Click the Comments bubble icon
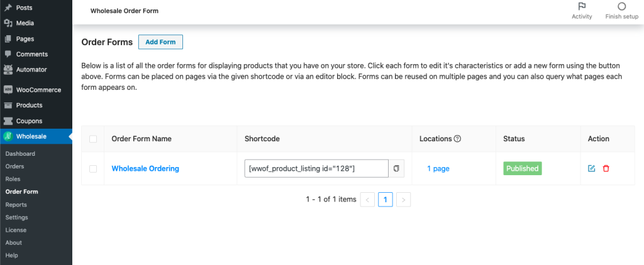644x265 pixels. click(8, 54)
